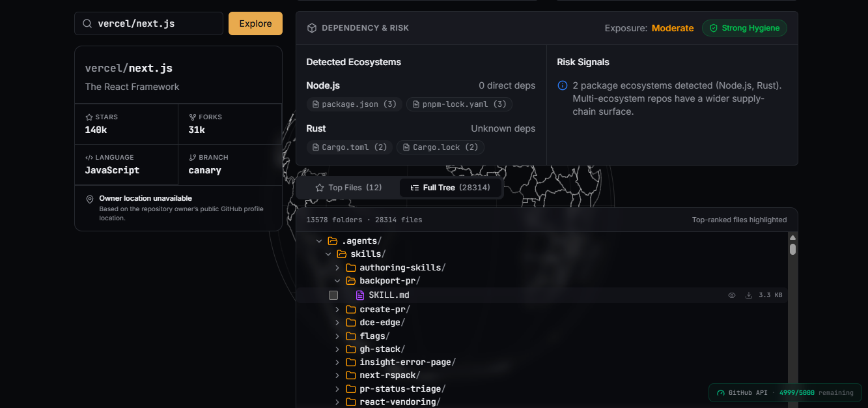
Task: Collapse the backport-pr folder chevron
Action: pyautogui.click(x=337, y=281)
